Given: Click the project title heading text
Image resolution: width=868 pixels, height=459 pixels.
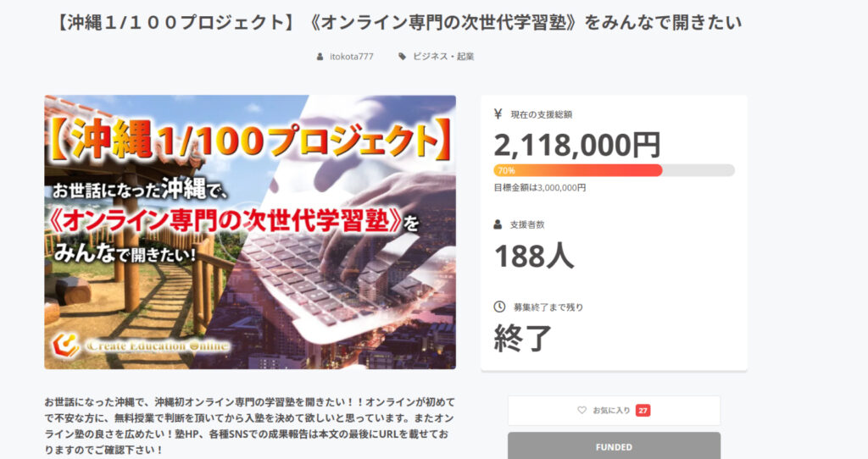Looking at the screenshot, I should 399,23.
